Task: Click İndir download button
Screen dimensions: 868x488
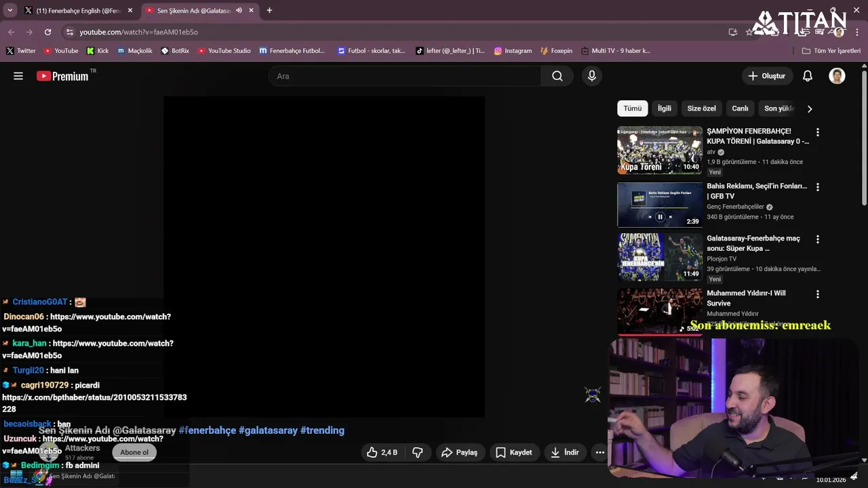Action: pos(565,452)
